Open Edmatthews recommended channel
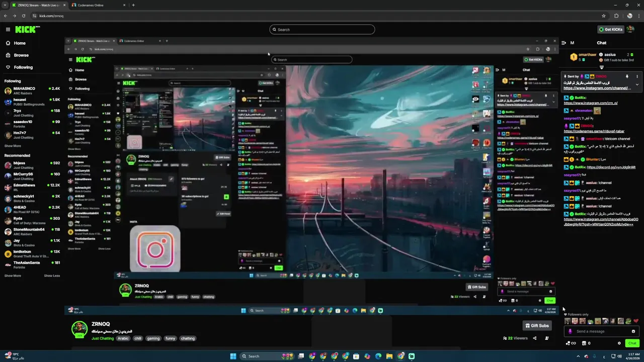 click(32, 188)
